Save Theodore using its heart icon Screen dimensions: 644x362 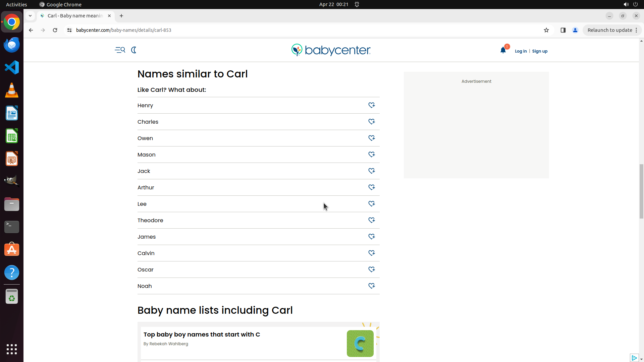371,220
